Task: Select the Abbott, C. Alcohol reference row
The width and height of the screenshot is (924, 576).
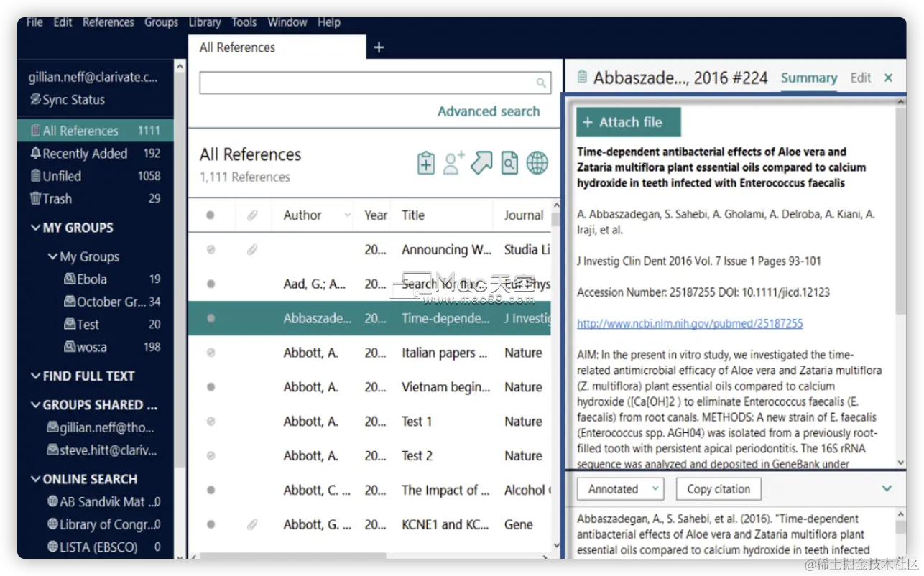Action: [369, 490]
